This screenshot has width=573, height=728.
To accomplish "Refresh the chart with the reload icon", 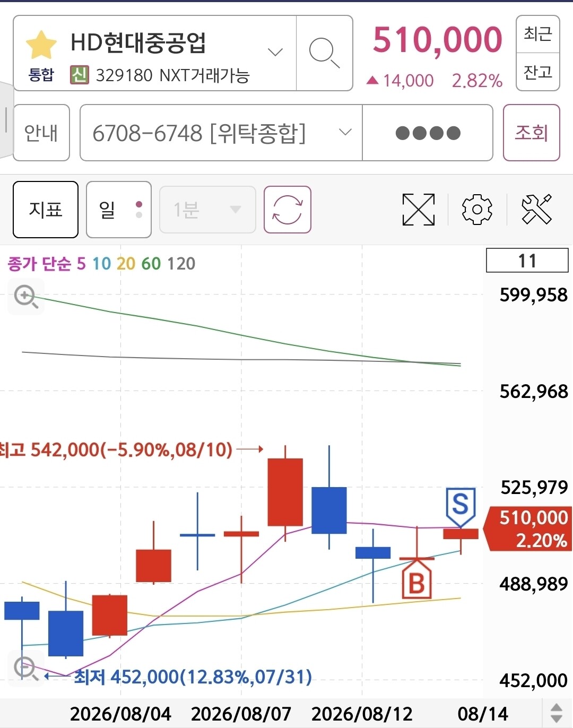I will (x=288, y=210).
